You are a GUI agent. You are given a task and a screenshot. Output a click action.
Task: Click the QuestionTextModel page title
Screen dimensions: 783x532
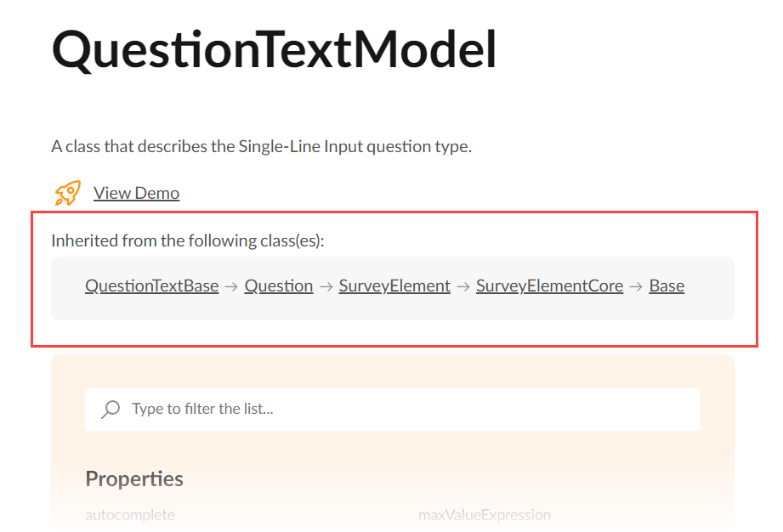click(274, 50)
